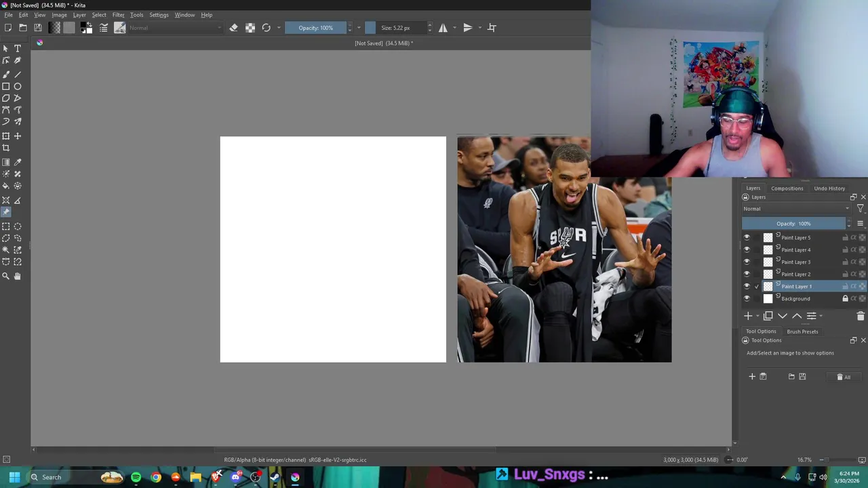Select the Gradient tool
The height and width of the screenshot is (488, 868).
pyautogui.click(x=6, y=162)
